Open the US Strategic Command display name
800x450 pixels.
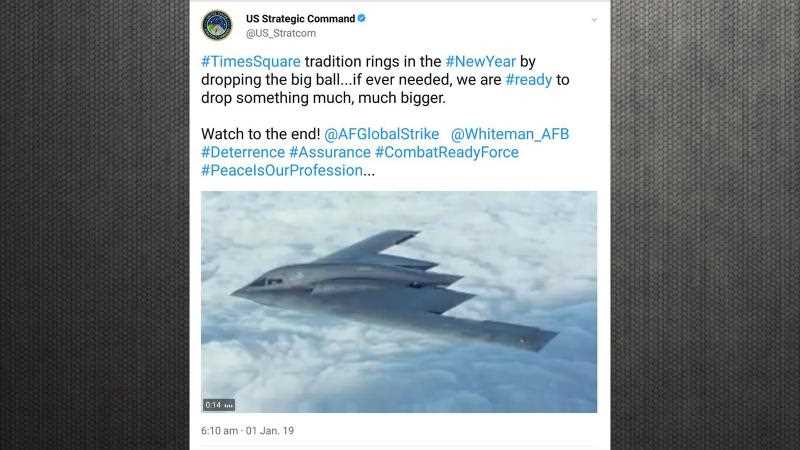coord(300,19)
